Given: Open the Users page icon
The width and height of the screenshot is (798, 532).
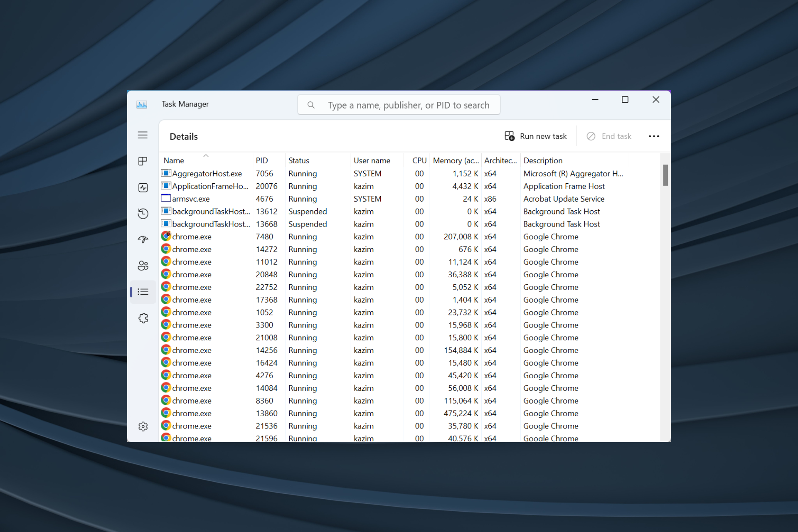Looking at the screenshot, I should (x=143, y=266).
